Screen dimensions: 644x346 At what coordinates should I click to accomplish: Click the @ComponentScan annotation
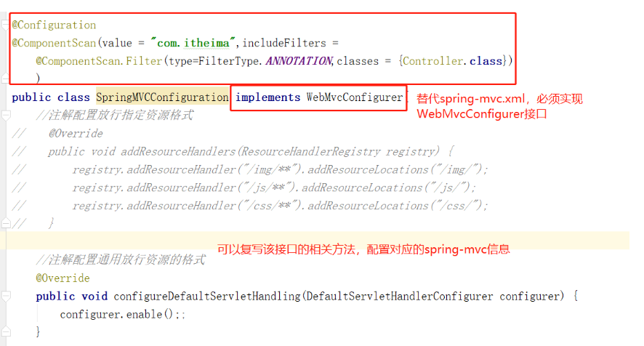coord(55,43)
